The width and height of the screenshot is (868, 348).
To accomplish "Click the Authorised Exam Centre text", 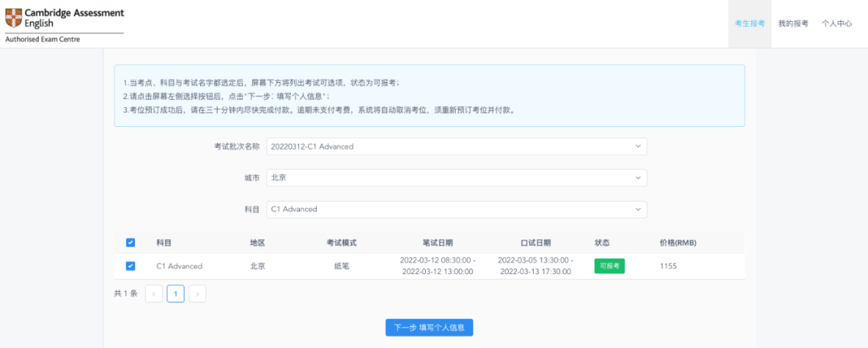I will tap(43, 39).
